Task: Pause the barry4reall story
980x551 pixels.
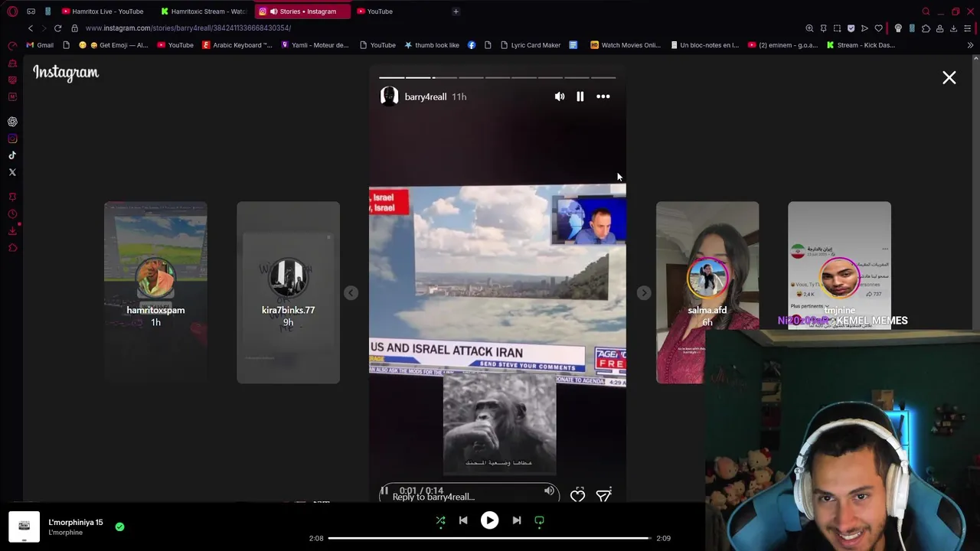Action: click(580, 96)
